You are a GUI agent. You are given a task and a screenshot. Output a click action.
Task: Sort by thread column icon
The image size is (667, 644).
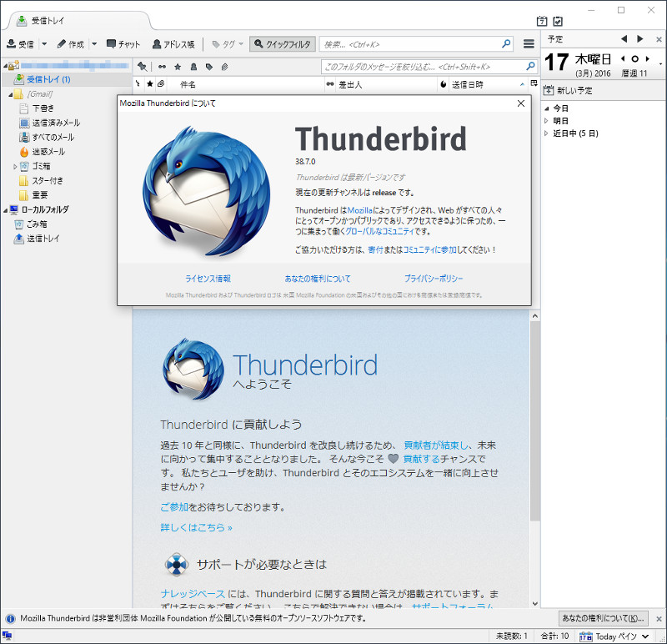138,84
